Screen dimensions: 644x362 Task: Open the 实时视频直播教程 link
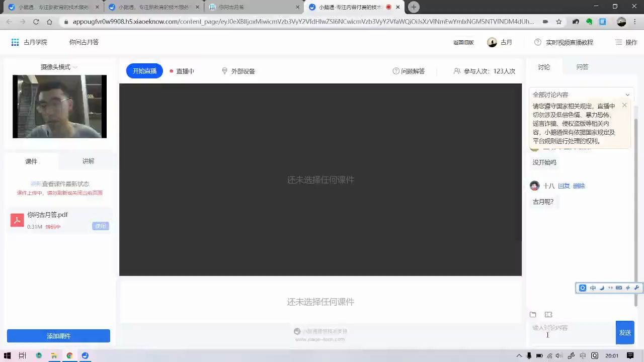pos(570,42)
